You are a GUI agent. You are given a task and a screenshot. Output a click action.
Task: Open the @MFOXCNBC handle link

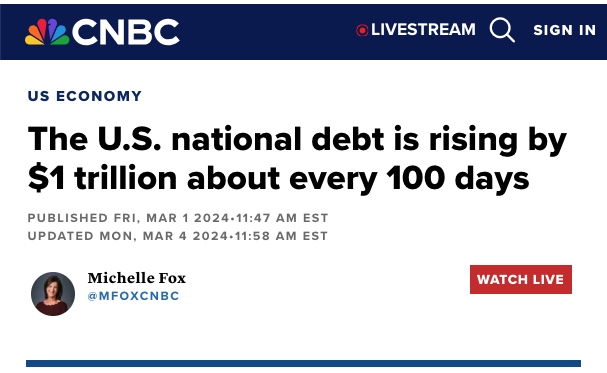click(133, 296)
